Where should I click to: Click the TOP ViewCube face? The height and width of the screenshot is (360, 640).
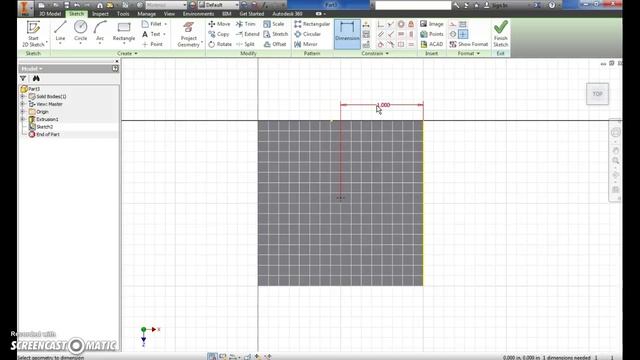coord(598,94)
